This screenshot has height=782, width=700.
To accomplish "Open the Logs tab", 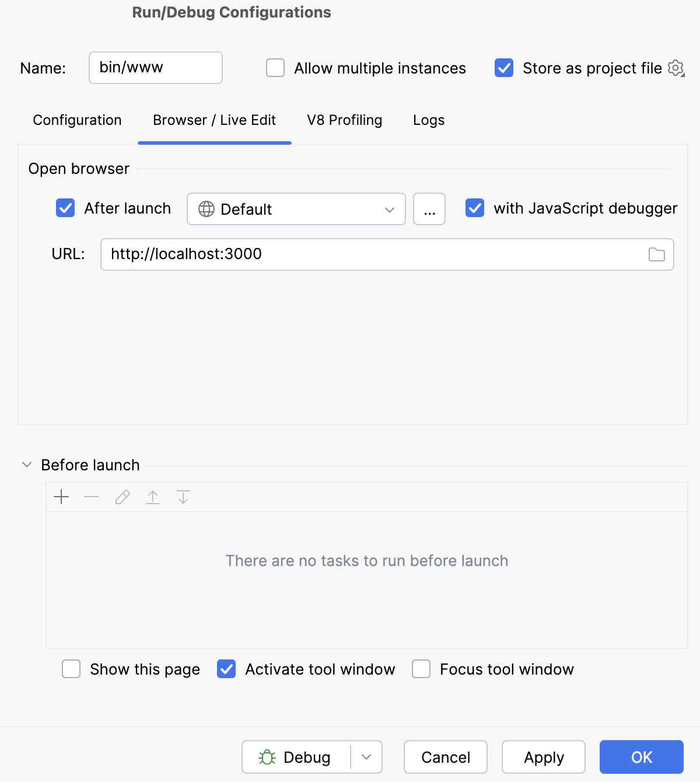I will pos(428,120).
